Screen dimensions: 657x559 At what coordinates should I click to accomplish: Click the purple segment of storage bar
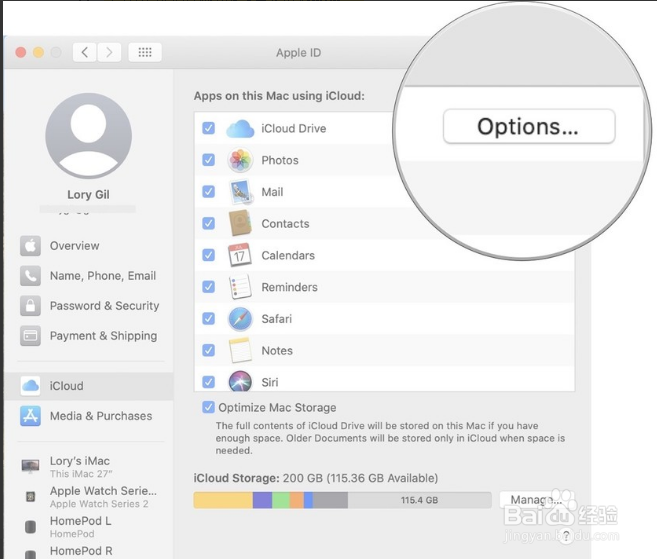tap(262, 500)
